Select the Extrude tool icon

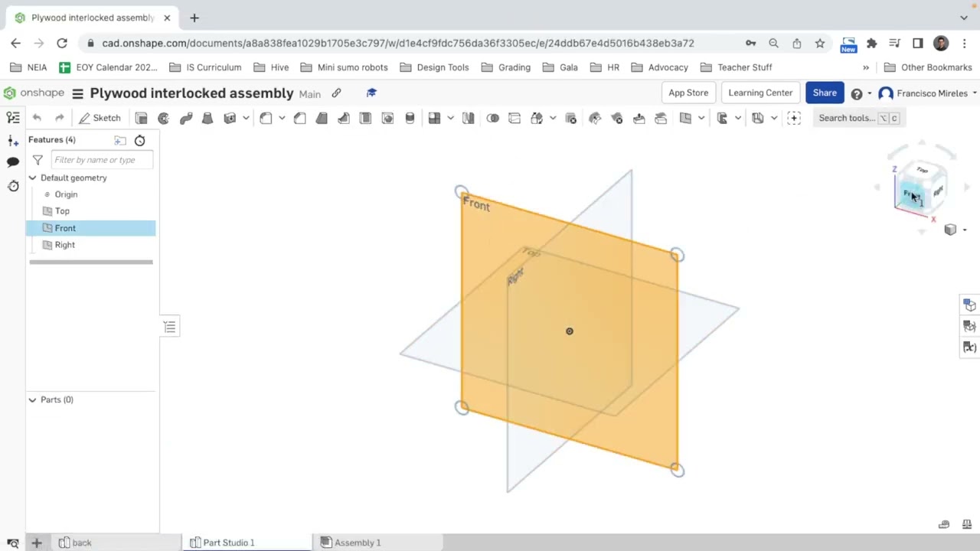coord(142,118)
